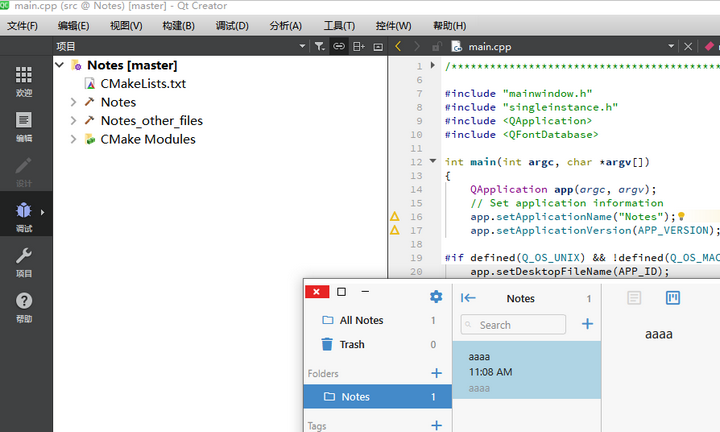Click the split panel icon
The width and height of the screenshot is (720, 432).
pos(359,46)
